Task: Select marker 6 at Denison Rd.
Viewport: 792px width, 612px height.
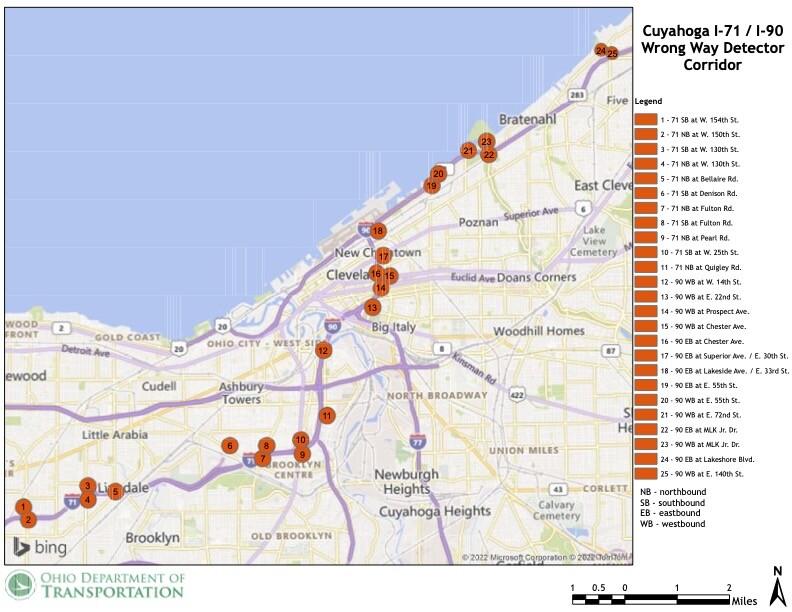Action: click(230, 445)
